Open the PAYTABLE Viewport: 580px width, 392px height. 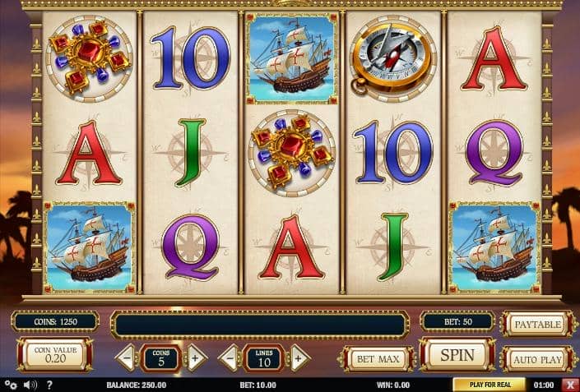[538, 325]
